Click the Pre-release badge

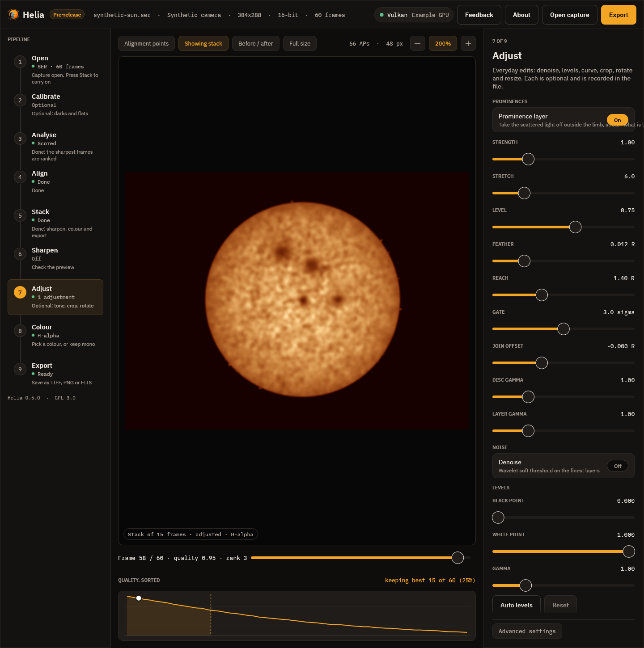(67, 15)
